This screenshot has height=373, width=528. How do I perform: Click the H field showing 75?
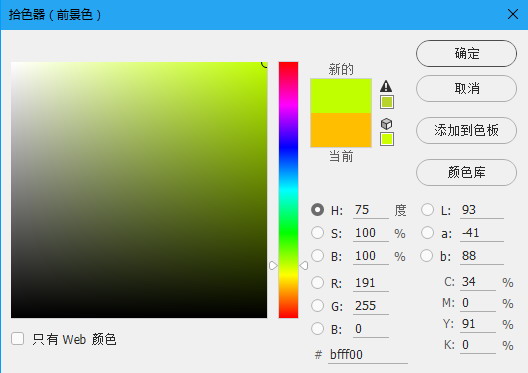coord(371,210)
